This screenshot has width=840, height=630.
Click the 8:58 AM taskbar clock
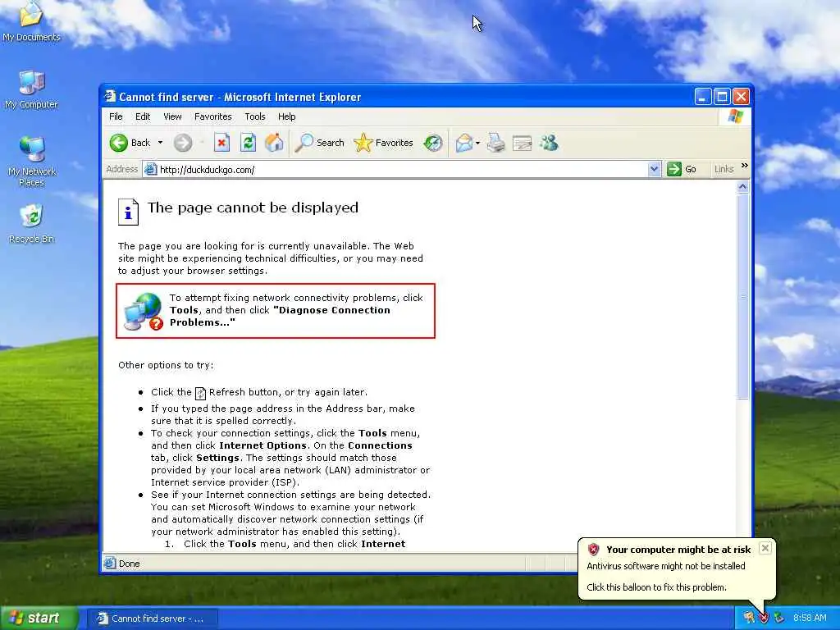[x=810, y=619]
